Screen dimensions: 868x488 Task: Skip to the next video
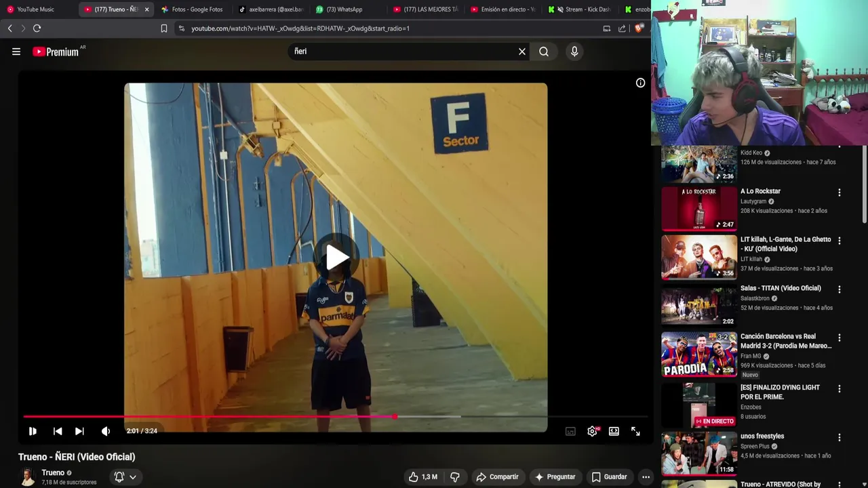coord(79,431)
